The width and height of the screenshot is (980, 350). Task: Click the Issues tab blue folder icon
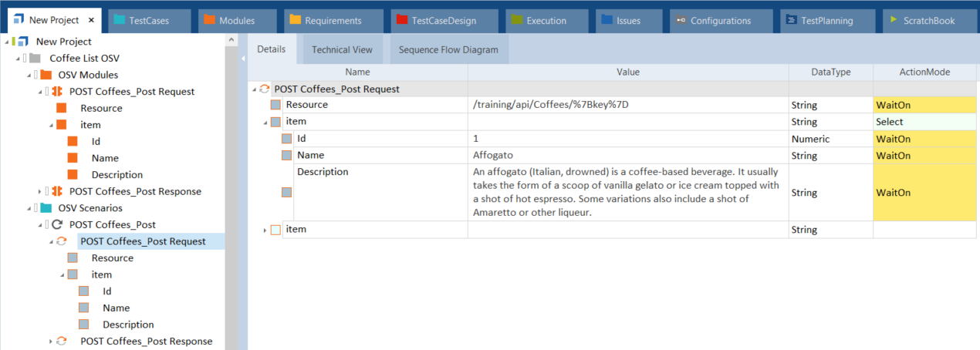pyautogui.click(x=607, y=21)
